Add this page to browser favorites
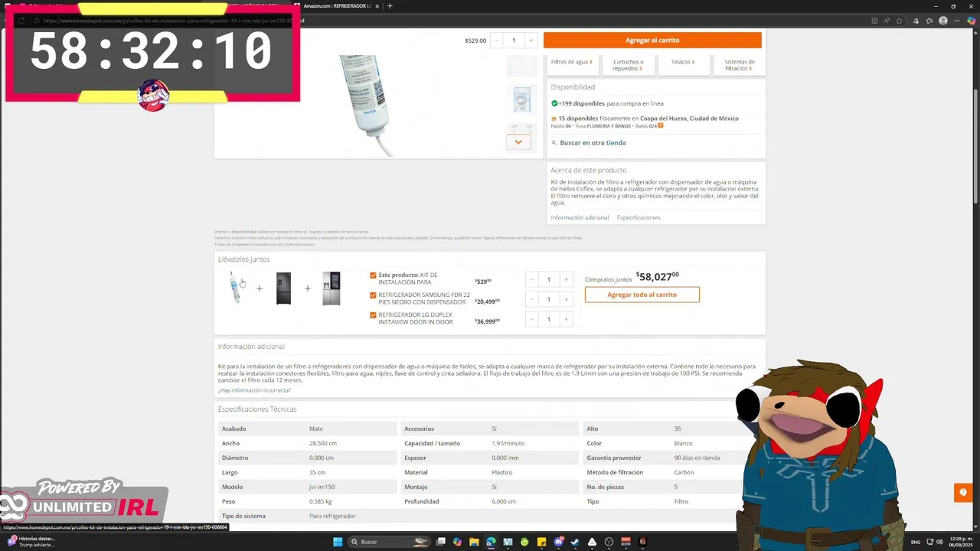 click(900, 21)
